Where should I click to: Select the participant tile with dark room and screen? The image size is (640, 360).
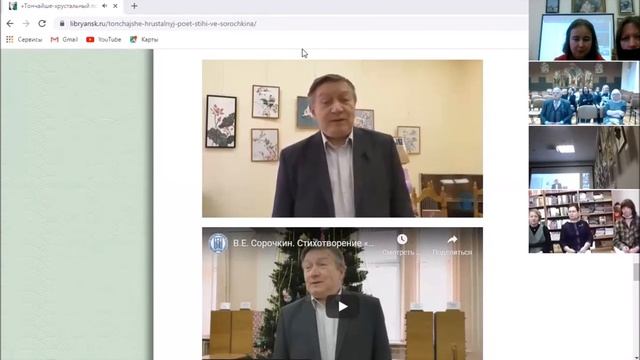(x=584, y=158)
